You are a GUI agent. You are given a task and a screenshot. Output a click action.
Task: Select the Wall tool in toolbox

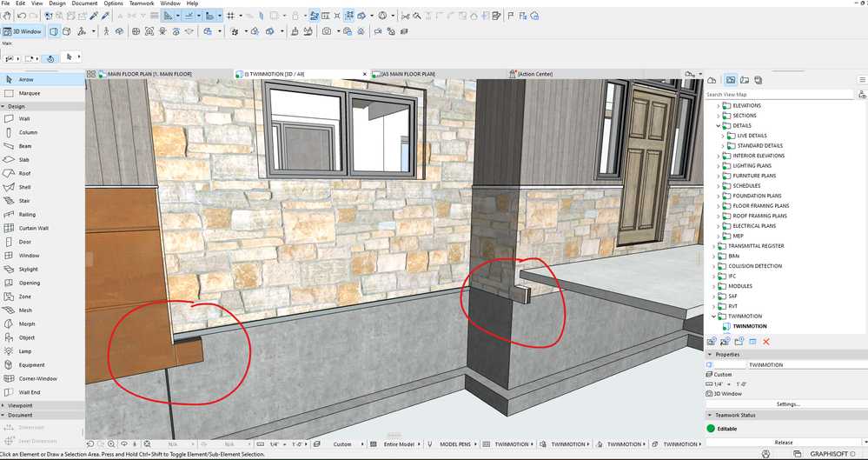click(x=24, y=119)
